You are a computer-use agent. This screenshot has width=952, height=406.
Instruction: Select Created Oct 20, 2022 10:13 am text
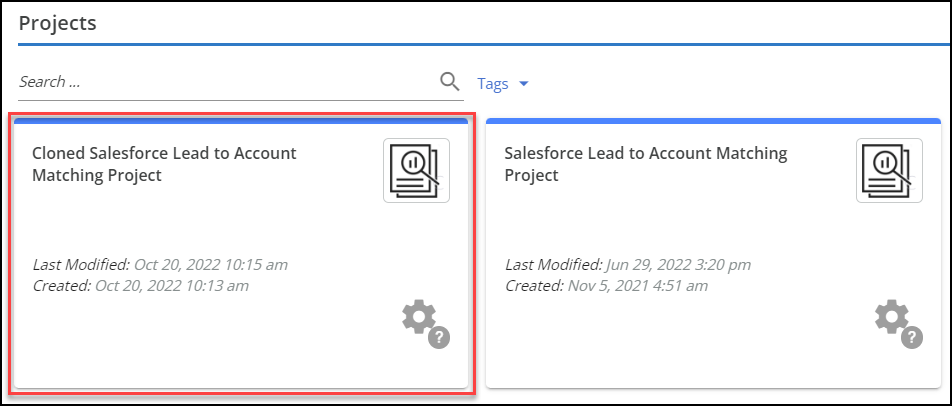pyautogui.click(x=140, y=285)
